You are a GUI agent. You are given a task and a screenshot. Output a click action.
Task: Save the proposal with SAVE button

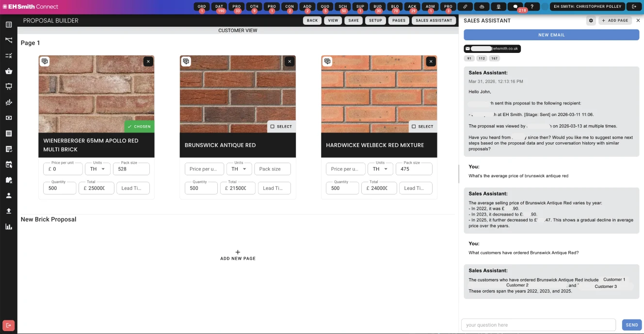pos(354,20)
